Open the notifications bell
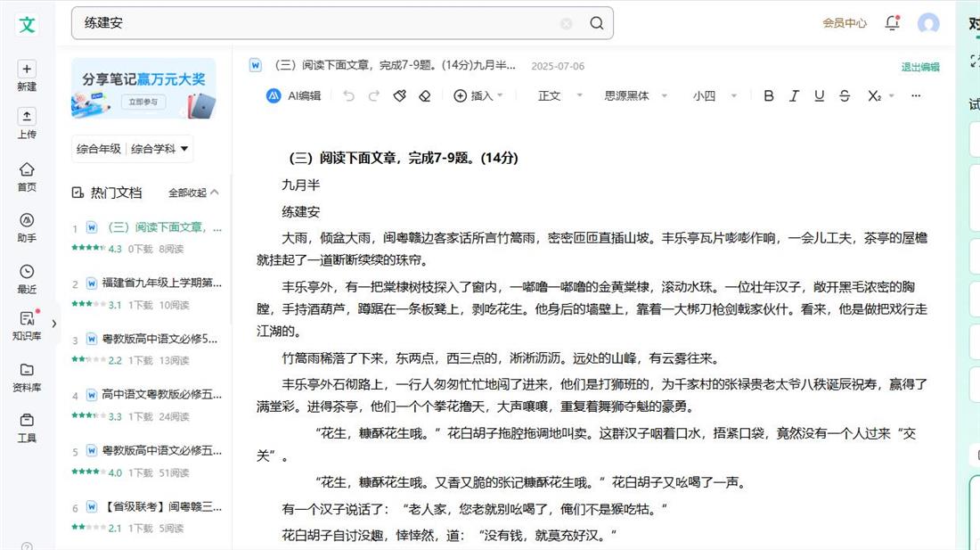980x550 pixels. coord(892,23)
